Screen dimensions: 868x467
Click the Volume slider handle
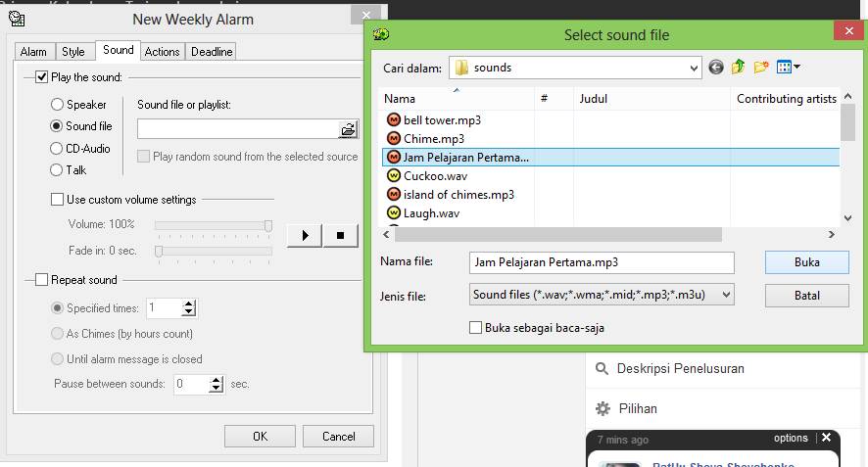point(268,225)
